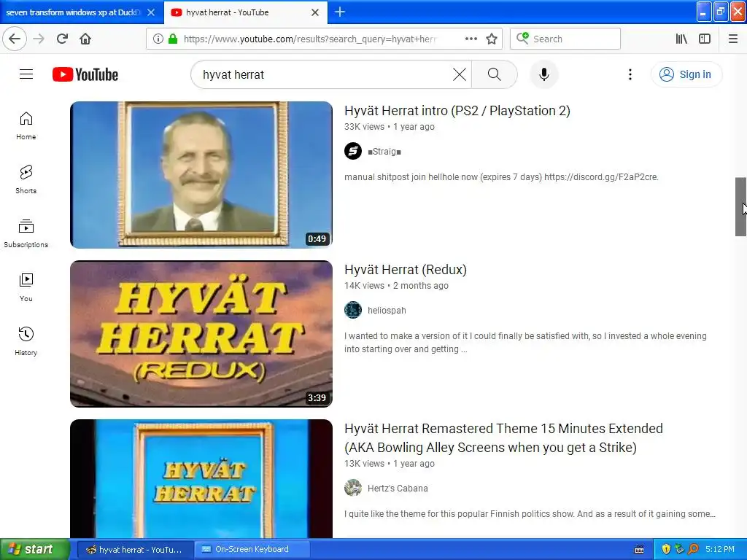Visit the Straig channel name link

pyautogui.click(x=384, y=152)
